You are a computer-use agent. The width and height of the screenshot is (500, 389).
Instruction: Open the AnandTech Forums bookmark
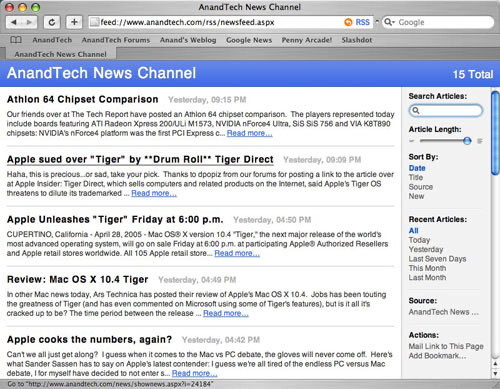(x=116, y=40)
